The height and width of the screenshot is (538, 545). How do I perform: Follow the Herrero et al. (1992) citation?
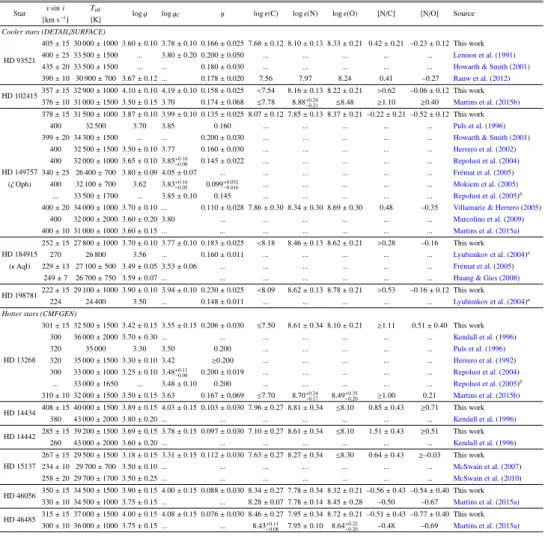pos(484,360)
